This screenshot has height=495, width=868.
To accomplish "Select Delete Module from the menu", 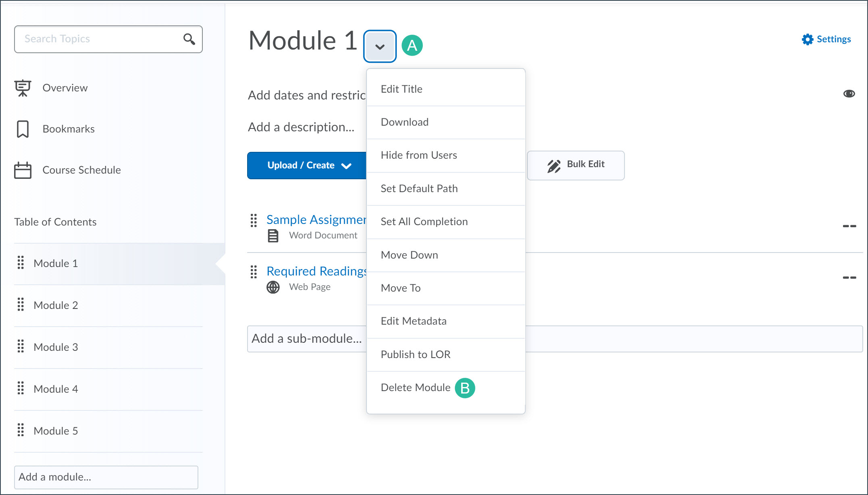I will click(x=415, y=387).
